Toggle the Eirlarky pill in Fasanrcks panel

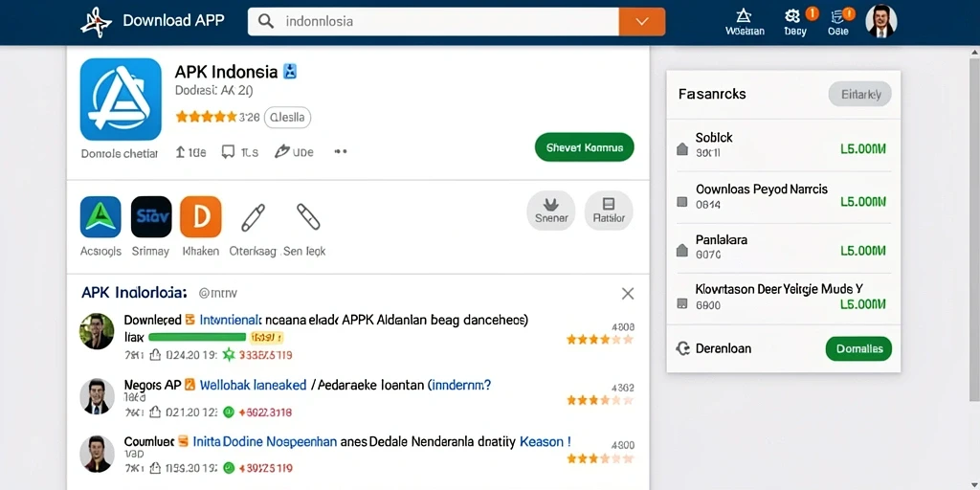(x=860, y=95)
